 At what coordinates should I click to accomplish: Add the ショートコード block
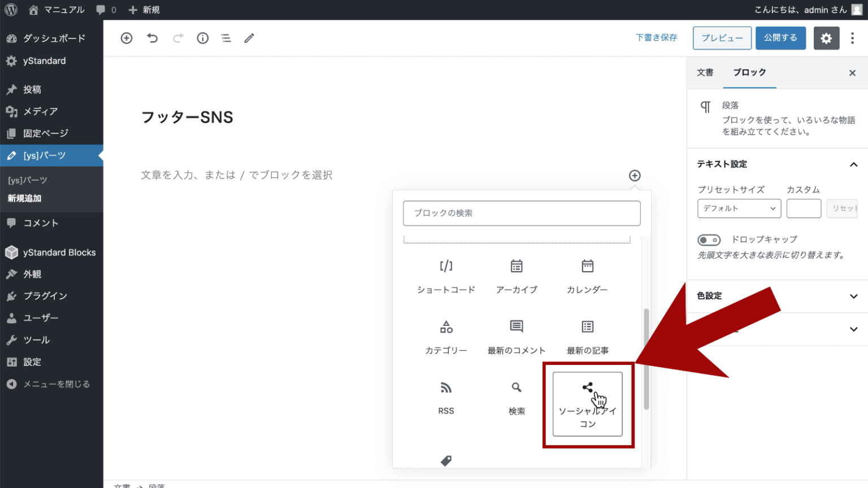click(x=446, y=277)
